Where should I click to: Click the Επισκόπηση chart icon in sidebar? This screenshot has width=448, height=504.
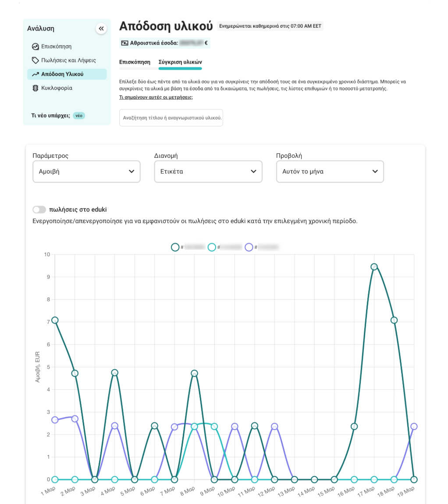tap(36, 46)
